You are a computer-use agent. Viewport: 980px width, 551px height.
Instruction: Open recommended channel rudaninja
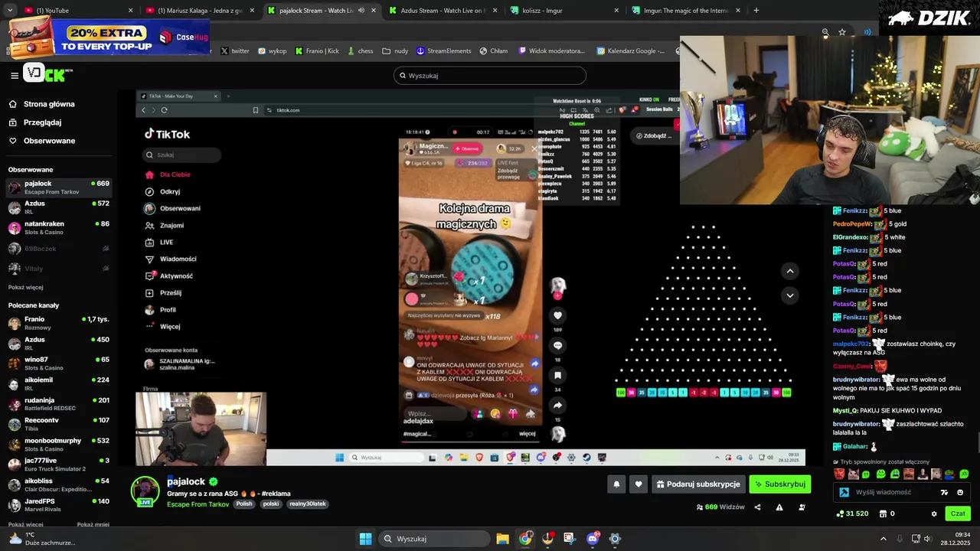(x=59, y=404)
